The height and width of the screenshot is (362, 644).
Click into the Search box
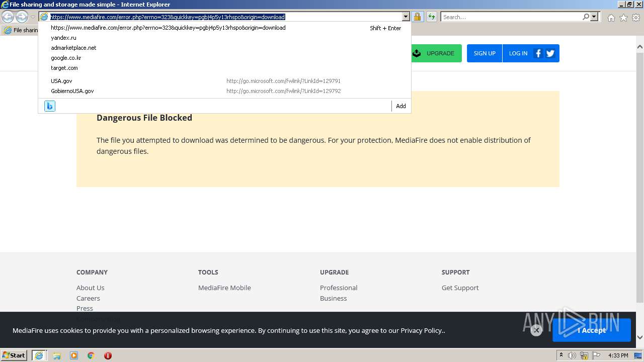tap(511, 17)
